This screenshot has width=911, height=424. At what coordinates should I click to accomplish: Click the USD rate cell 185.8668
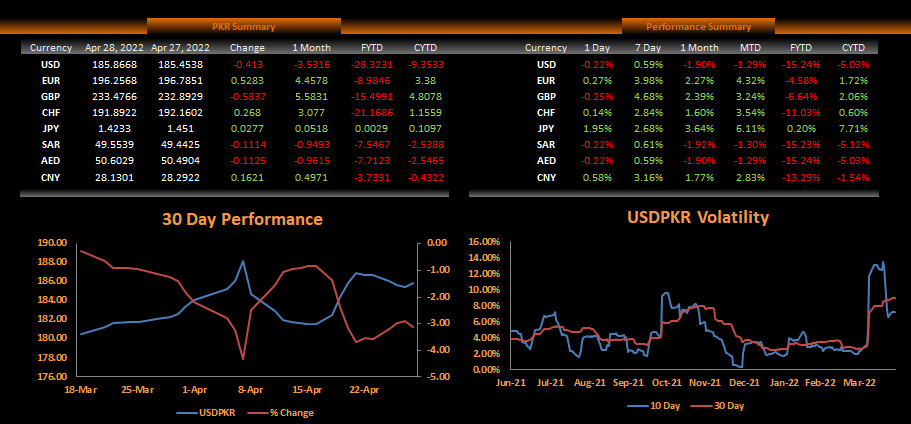(113, 65)
